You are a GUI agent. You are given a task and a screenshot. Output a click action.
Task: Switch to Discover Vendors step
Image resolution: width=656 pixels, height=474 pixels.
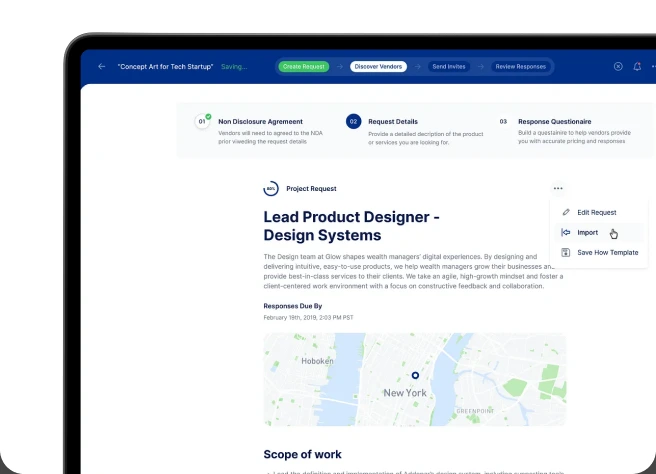[378, 67]
